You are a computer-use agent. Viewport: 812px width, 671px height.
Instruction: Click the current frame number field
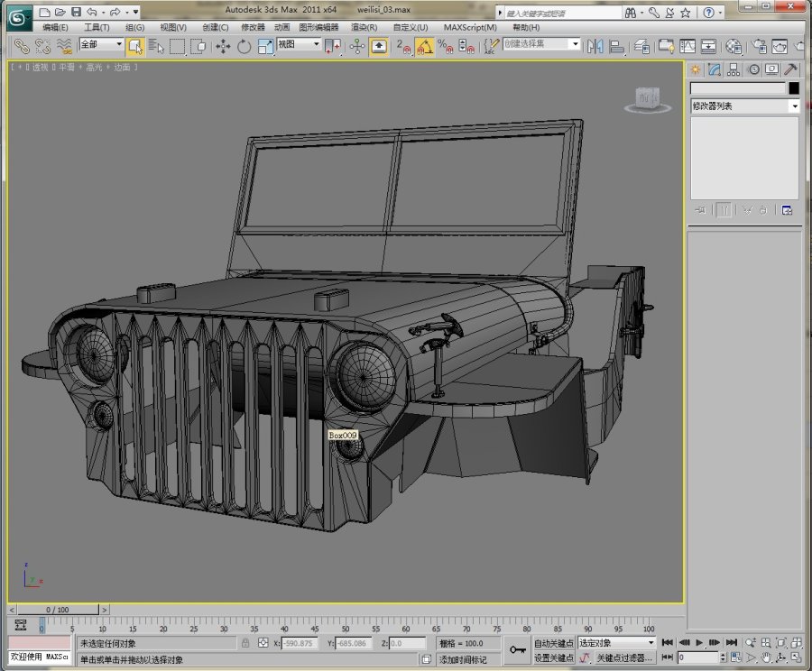[x=698, y=657]
